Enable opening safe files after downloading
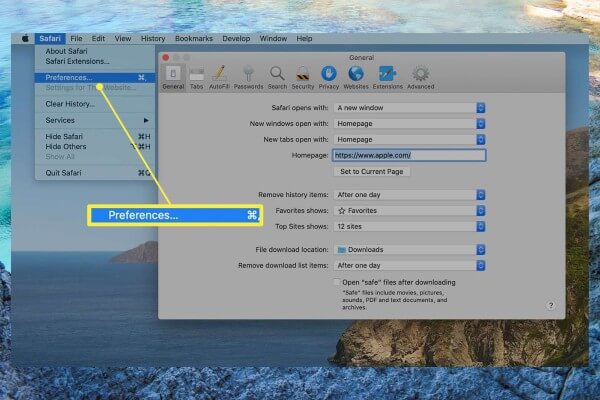The image size is (600, 400). (x=336, y=283)
